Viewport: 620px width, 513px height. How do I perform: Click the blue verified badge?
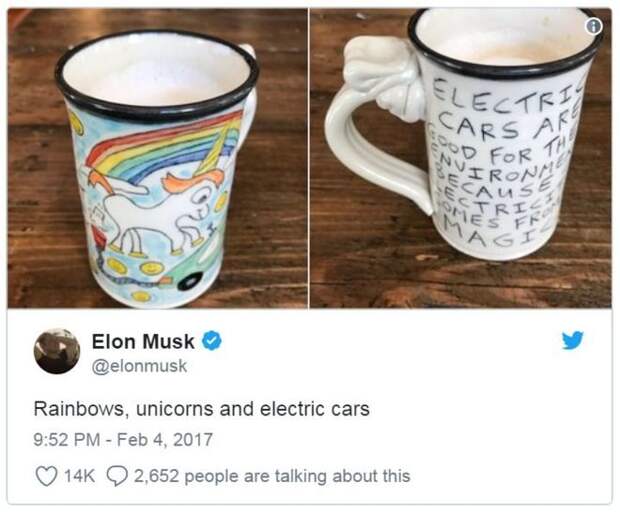coord(213,341)
